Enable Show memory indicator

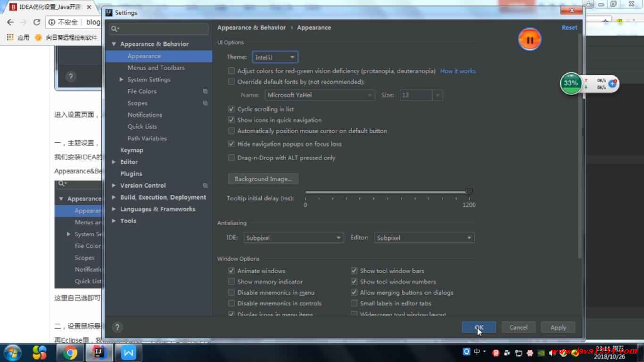click(231, 282)
